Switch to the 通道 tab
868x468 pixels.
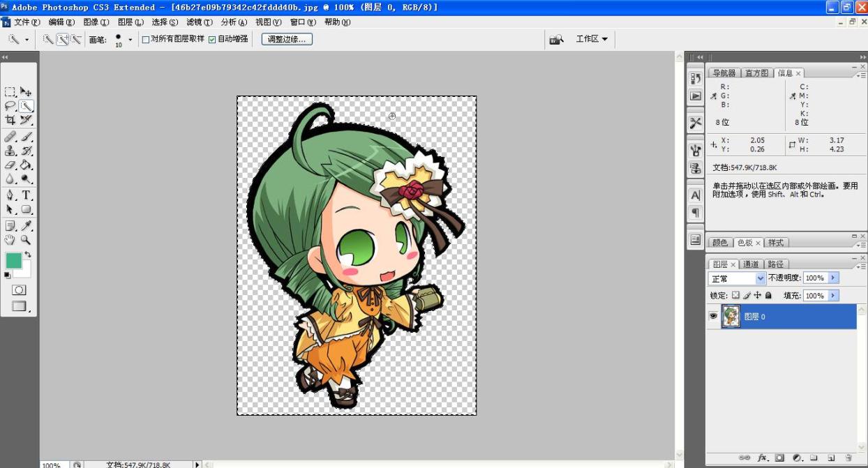[x=751, y=264]
